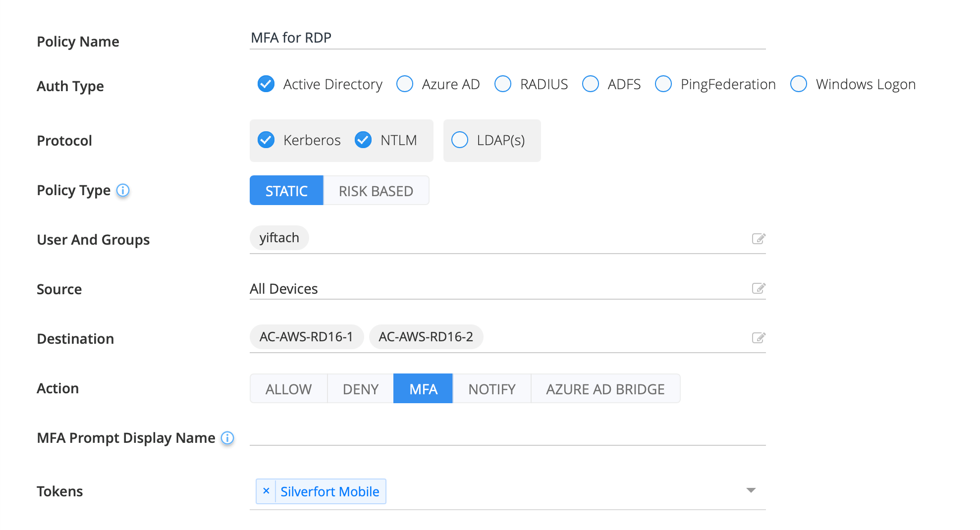980x530 pixels.
Task: Select the Azure AD auth type
Action: click(x=405, y=84)
